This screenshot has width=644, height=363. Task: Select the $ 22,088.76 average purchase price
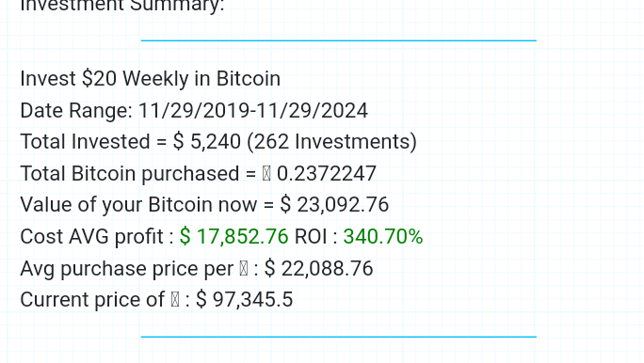point(319,269)
